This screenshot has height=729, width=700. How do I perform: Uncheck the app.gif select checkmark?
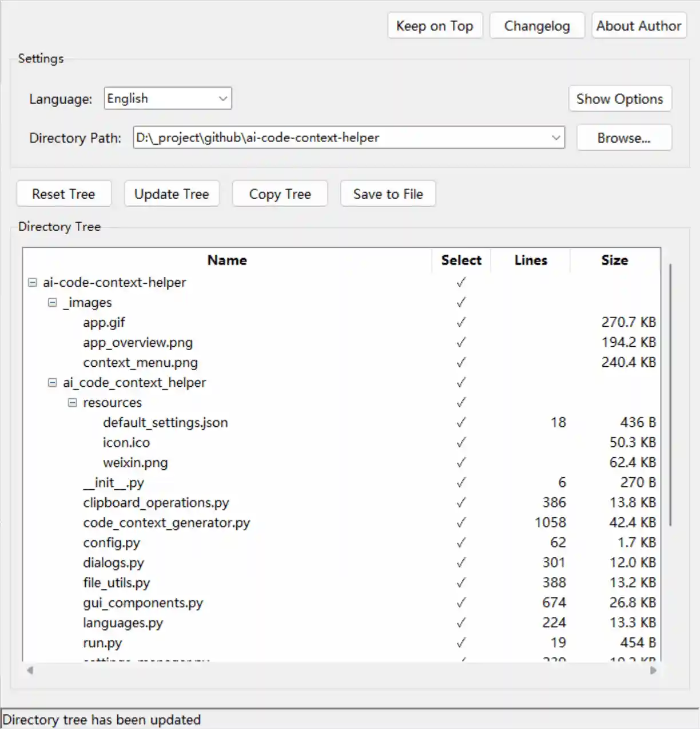461,323
